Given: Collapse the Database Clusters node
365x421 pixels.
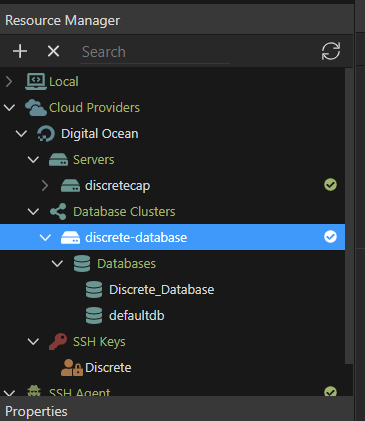Looking at the screenshot, I should click(x=33, y=212).
